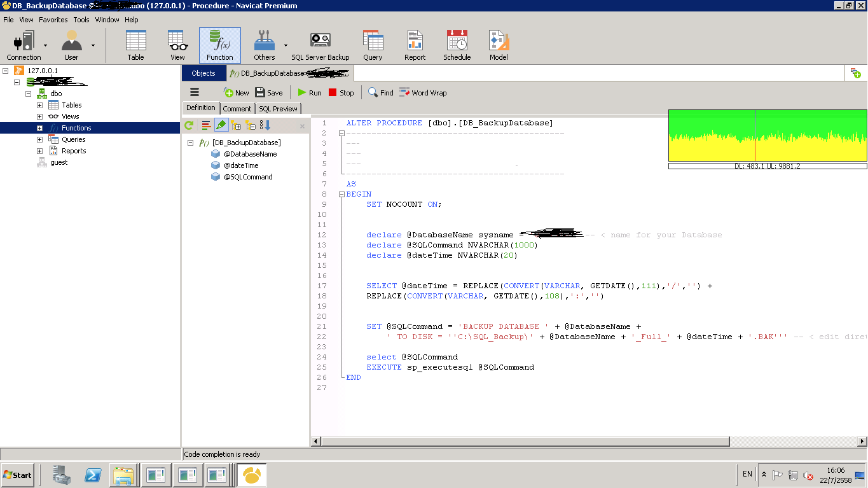Open the User dropdown arrow
The height and width of the screenshot is (488, 868).
click(x=93, y=45)
